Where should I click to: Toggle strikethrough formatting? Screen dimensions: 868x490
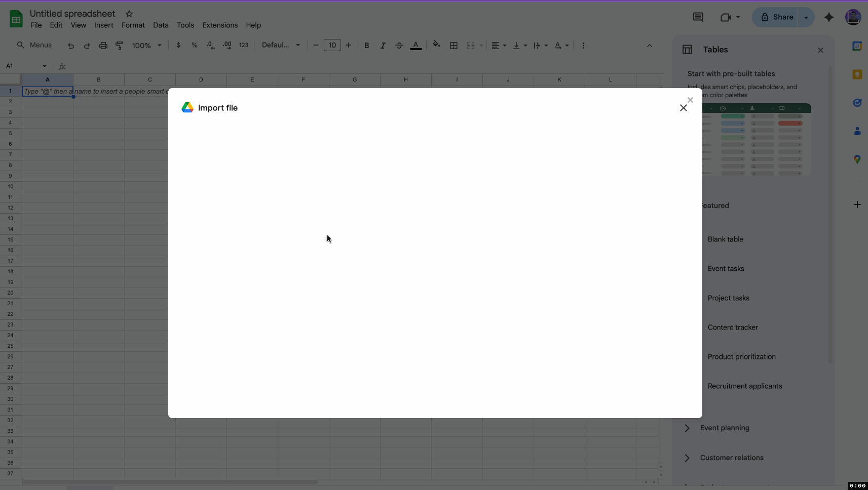(x=399, y=45)
